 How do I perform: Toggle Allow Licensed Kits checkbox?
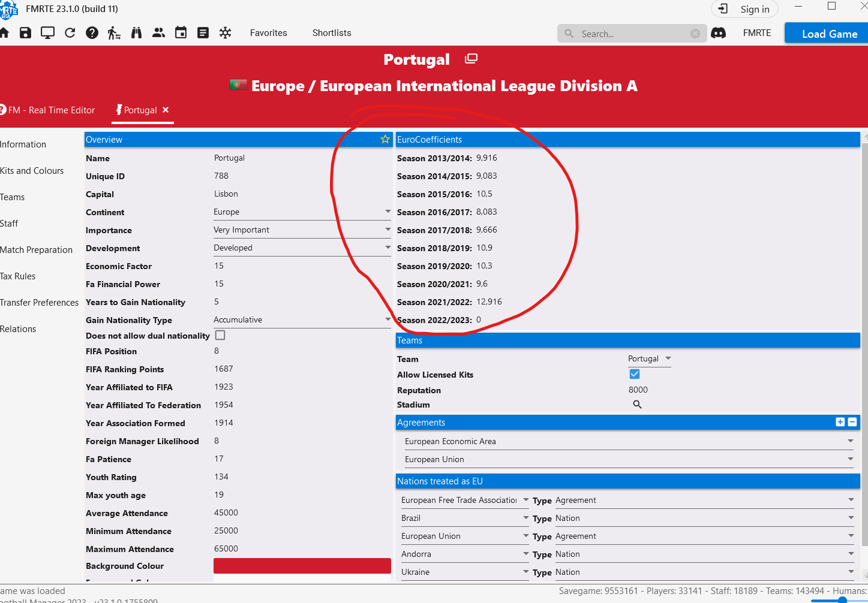coord(635,374)
